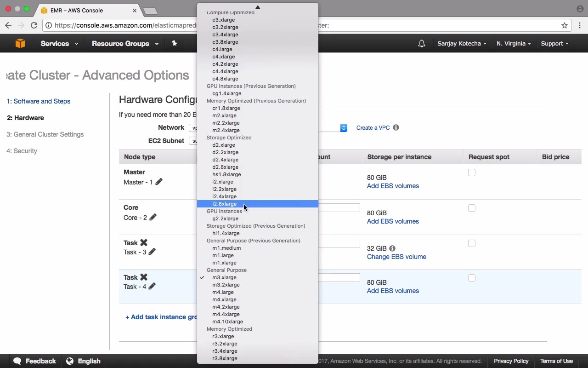Open the Services dropdown
This screenshot has width=588, height=368.
tap(59, 44)
